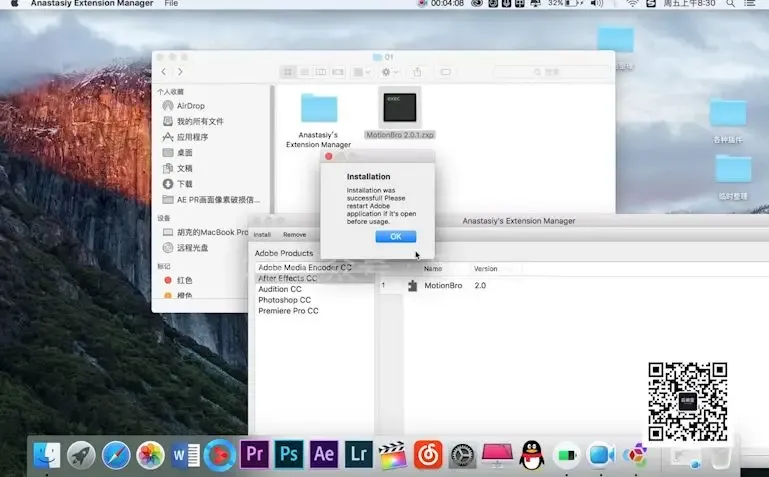Open Notification Center in menu bar

[749, 3]
